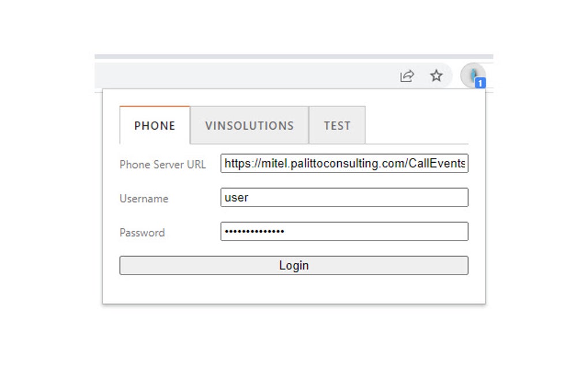Click the Login button label text
This screenshot has width=588, height=368.
coord(294,265)
